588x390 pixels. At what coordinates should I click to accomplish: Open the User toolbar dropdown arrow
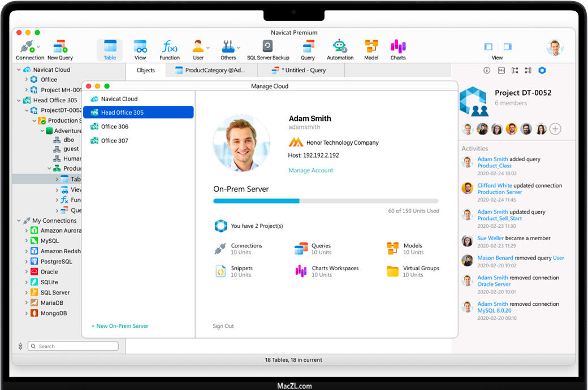pyautogui.click(x=208, y=47)
